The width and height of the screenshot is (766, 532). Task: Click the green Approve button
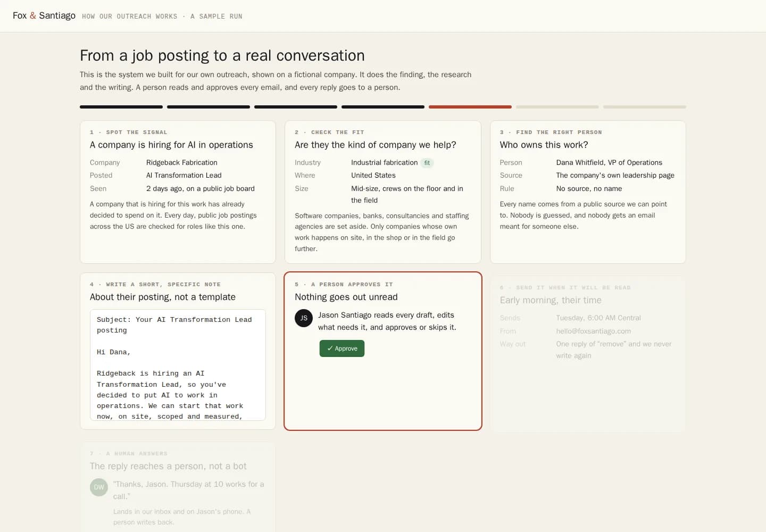click(x=342, y=348)
